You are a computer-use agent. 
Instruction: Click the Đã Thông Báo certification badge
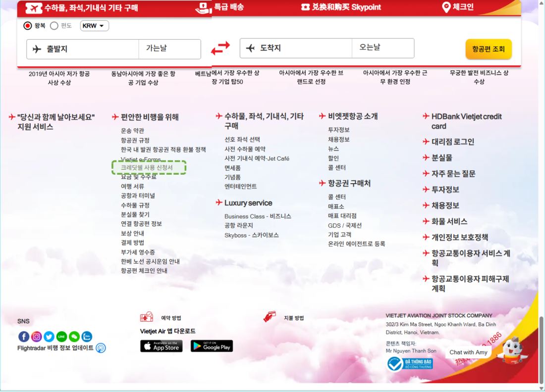coord(410,364)
